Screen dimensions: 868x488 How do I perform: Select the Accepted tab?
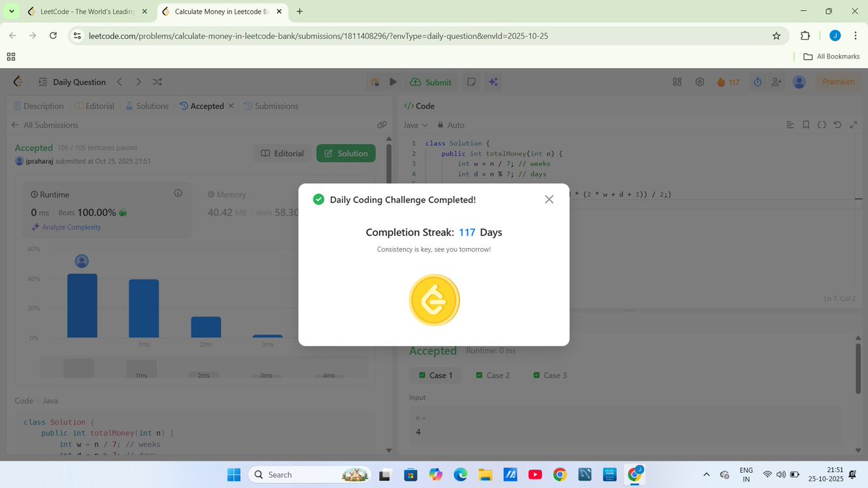[x=202, y=106]
